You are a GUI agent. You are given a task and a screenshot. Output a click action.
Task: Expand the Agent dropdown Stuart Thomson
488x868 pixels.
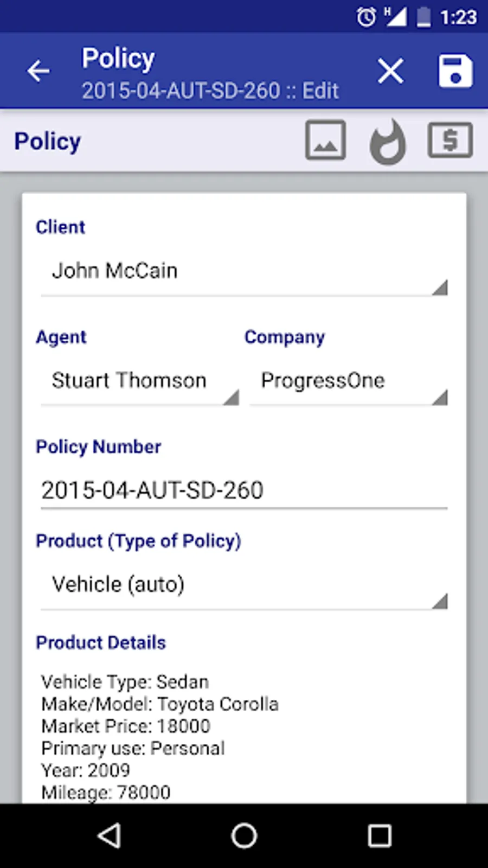pos(139,381)
